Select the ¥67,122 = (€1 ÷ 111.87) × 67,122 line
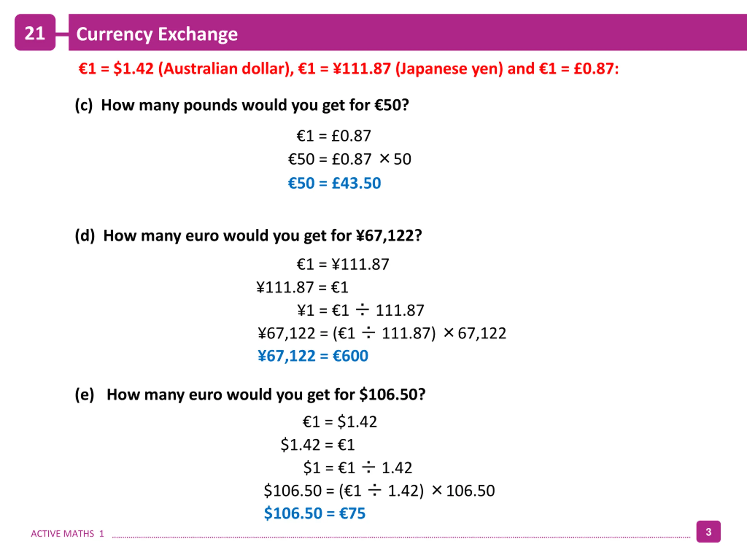The width and height of the screenshot is (747, 560). pyautogui.click(x=382, y=333)
